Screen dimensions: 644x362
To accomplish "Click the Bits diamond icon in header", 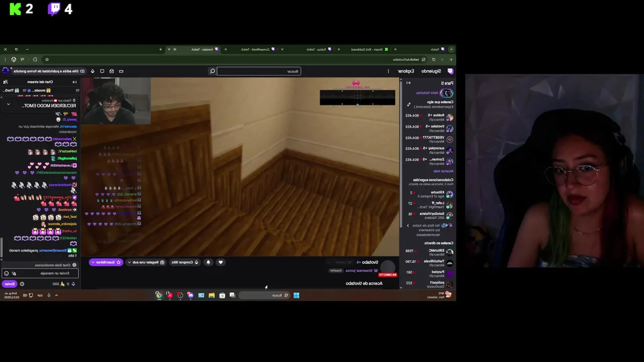I will pyautogui.click(x=93, y=71).
